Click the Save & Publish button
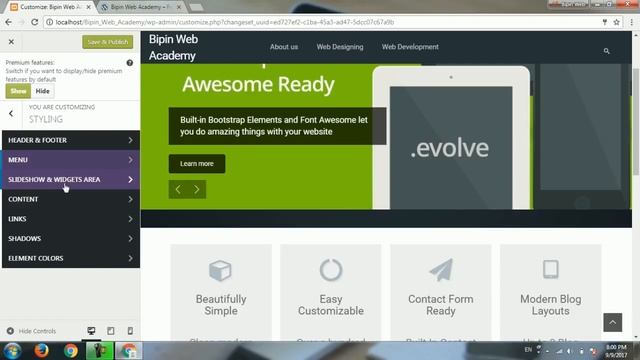 pyautogui.click(x=108, y=42)
